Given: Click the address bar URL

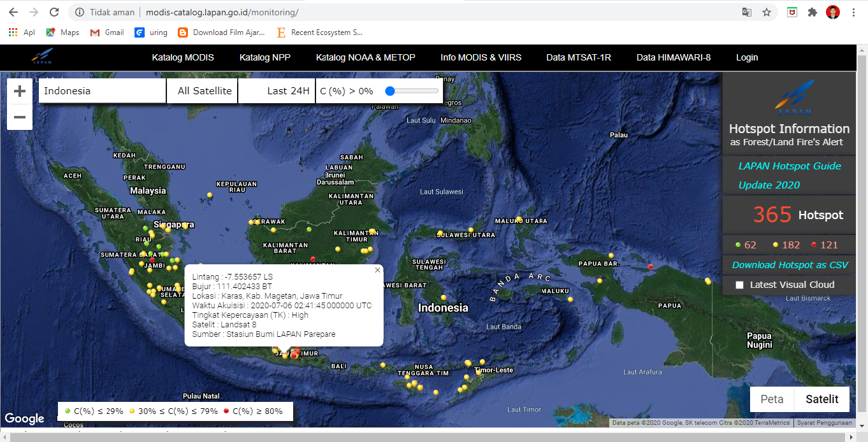Looking at the screenshot, I should [x=222, y=12].
